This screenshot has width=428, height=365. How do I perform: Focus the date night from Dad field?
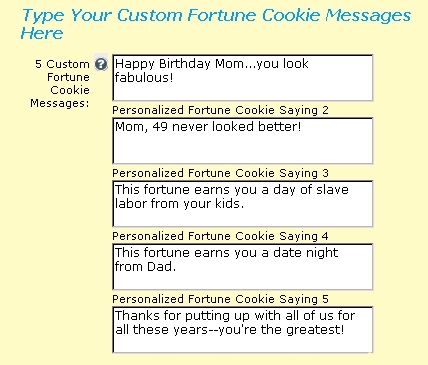[x=243, y=267]
